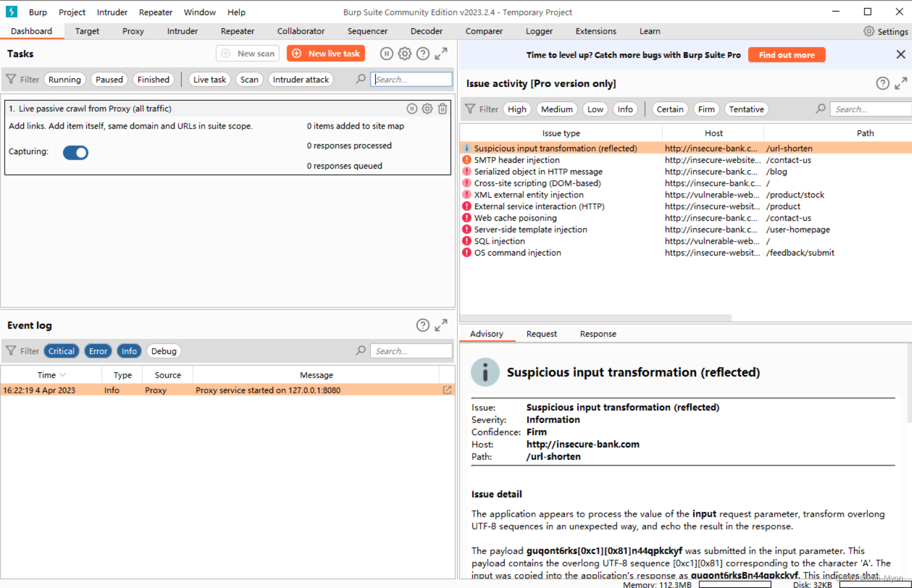Open the Proxy event details popout icon
912x588 pixels.
pos(447,390)
